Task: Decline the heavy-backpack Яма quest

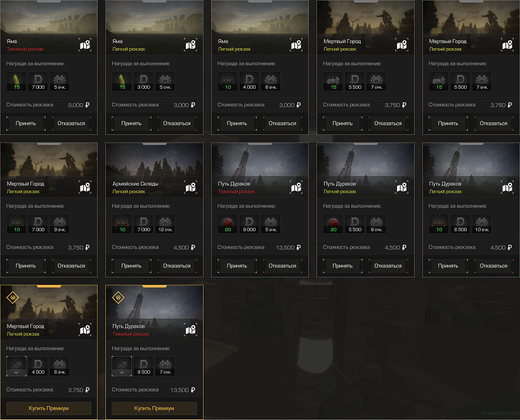Action: coord(71,124)
